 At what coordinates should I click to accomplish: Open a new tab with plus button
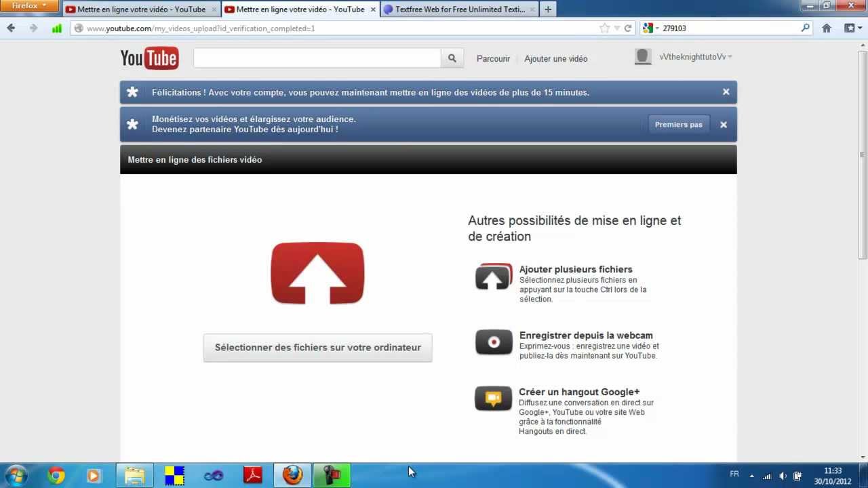[x=548, y=9]
